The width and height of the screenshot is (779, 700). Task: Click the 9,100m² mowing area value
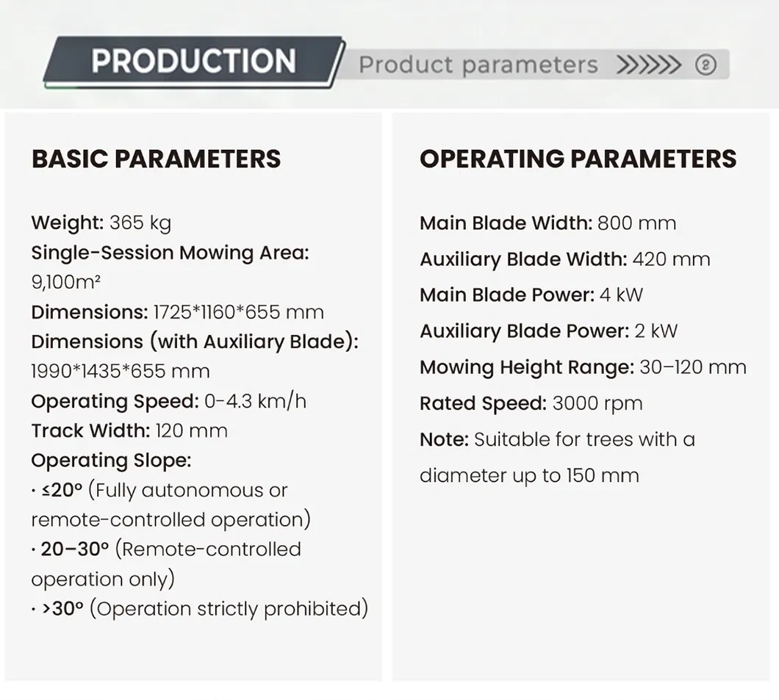(x=65, y=282)
